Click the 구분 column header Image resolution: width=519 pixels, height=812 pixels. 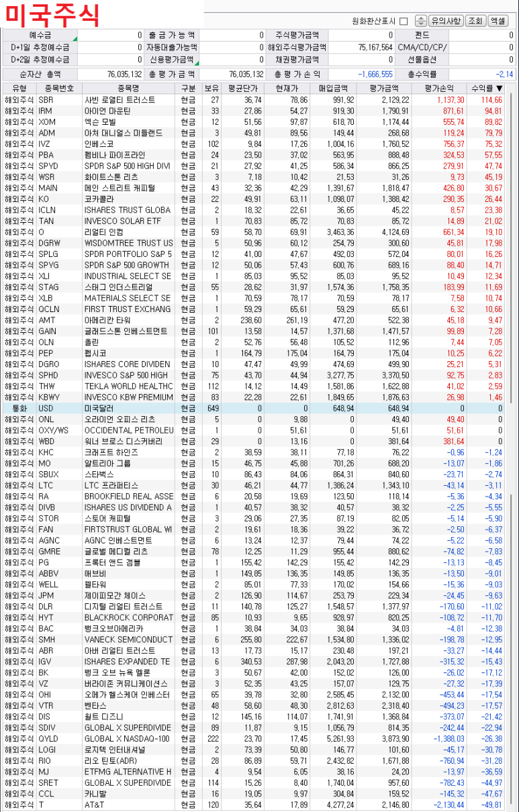pyautogui.click(x=188, y=89)
